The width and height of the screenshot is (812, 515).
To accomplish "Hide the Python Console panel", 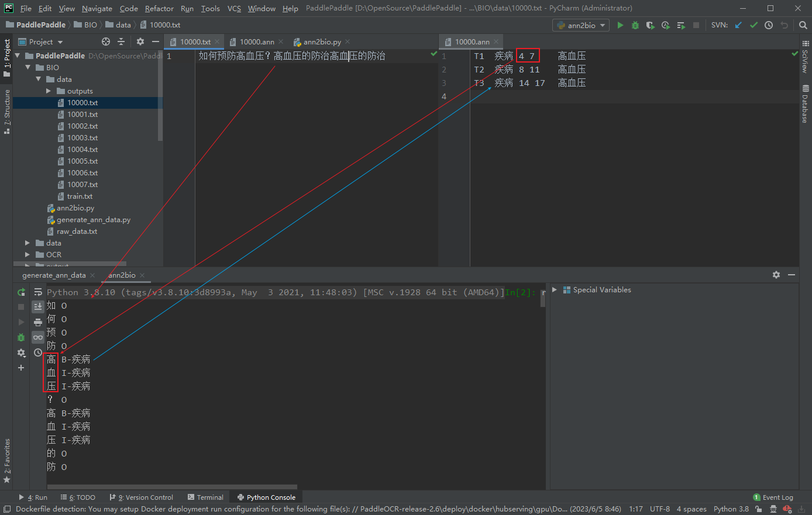I will click(x=792, y=275).
